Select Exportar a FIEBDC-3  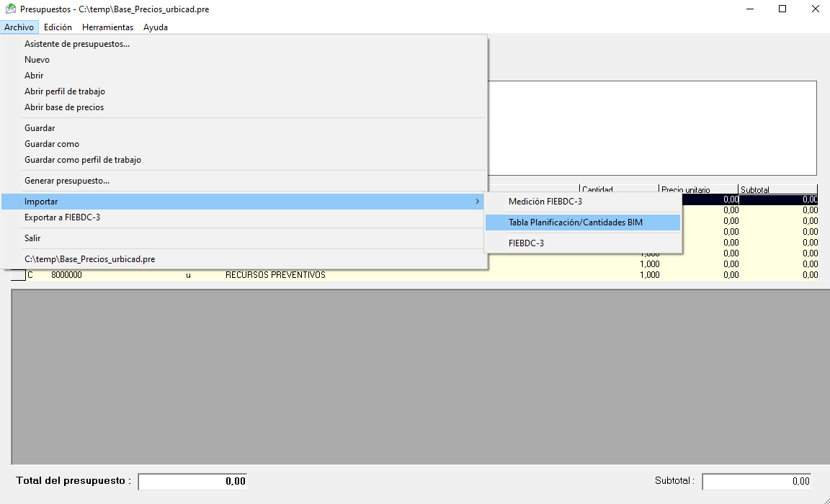[x=62, y=217]
